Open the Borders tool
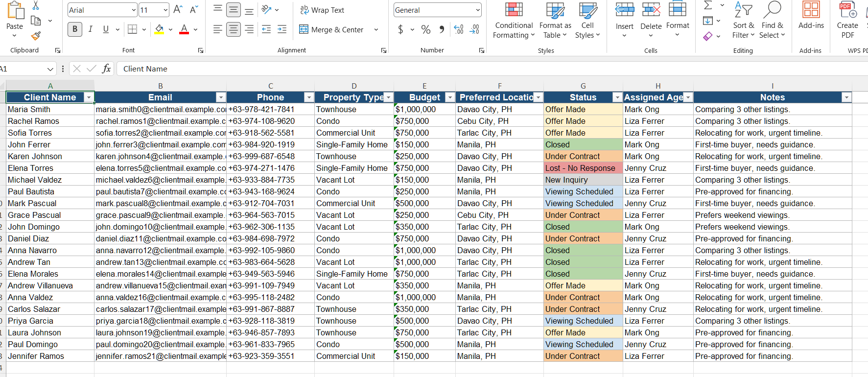 pos(132,29)
